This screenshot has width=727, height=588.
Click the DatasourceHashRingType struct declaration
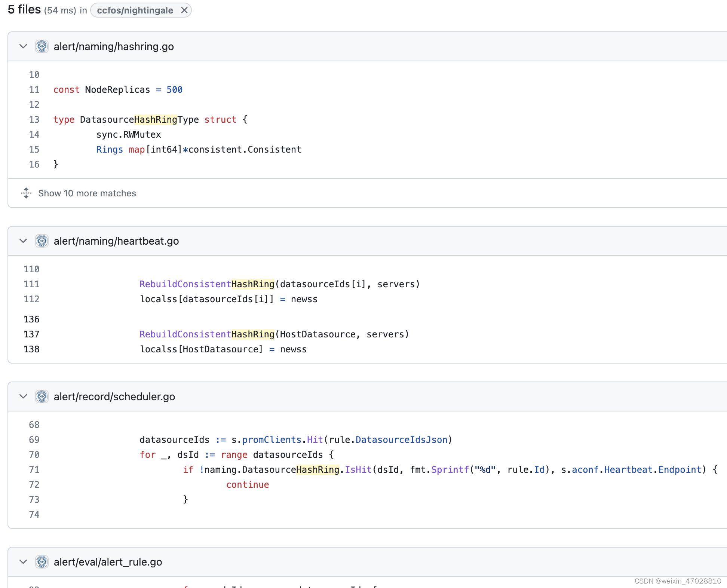tap(150, 120)
